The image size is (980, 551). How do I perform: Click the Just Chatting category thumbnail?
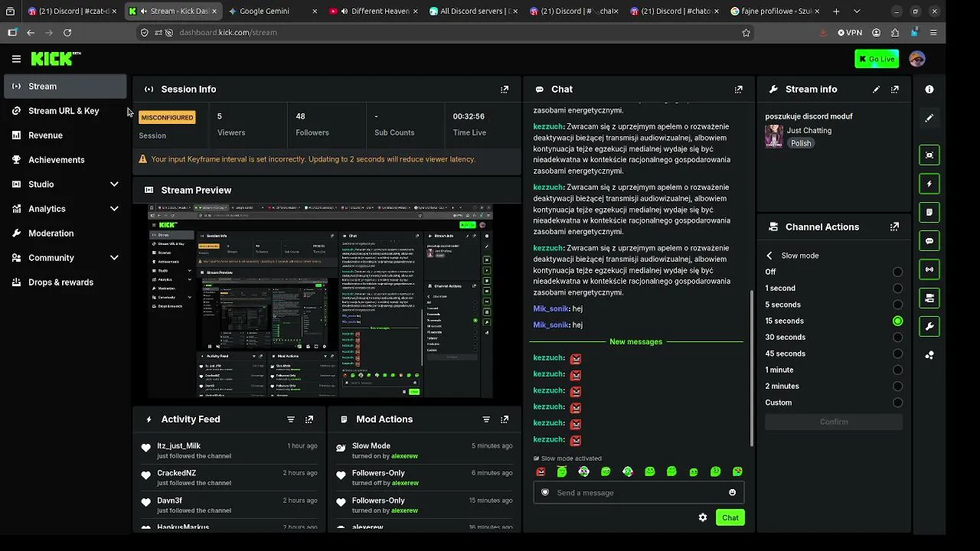(x=774, y=136)
